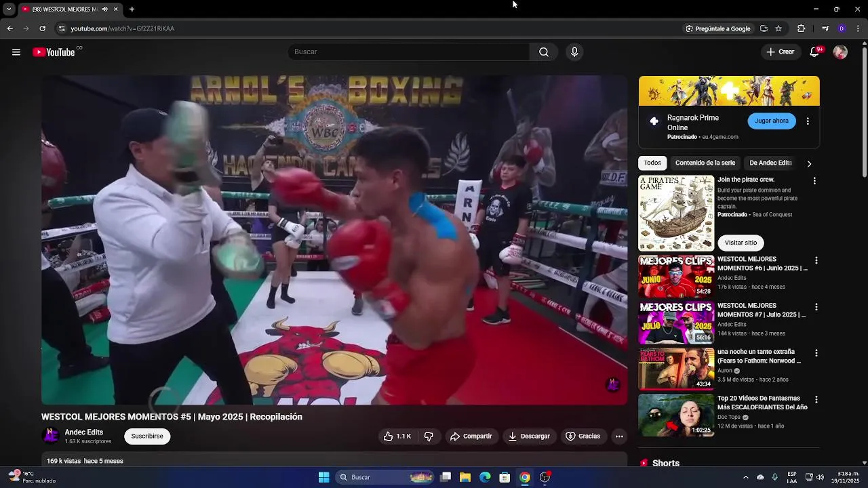Open options for Fears to Fathom video
The image size is (868, 488).
816,353
